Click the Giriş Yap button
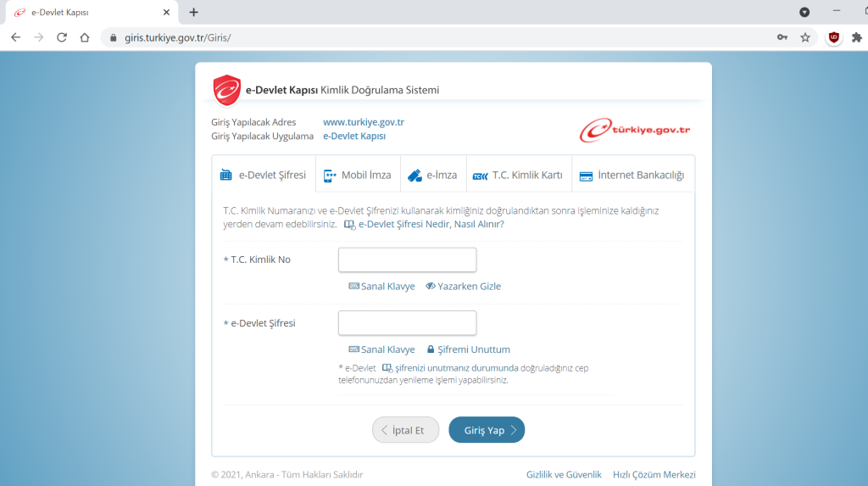Screen dimensions: 868x486 pos(487,430)
